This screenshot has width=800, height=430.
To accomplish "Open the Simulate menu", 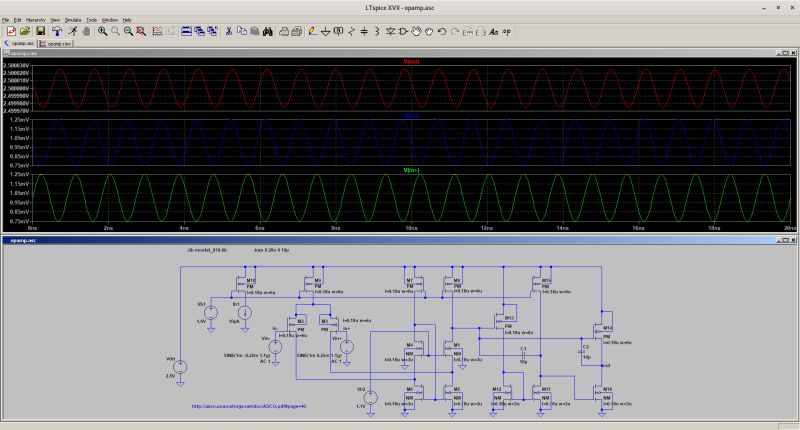I will tap(73, 20).
